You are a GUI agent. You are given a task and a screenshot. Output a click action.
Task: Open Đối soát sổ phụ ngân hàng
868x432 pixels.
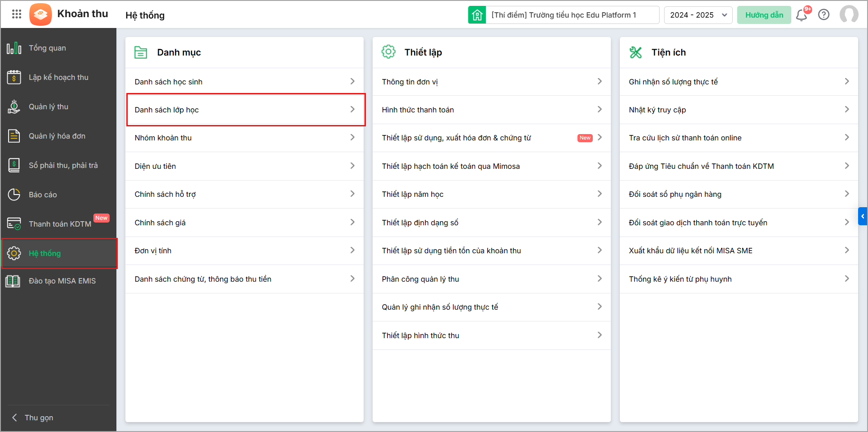[739, 194]
